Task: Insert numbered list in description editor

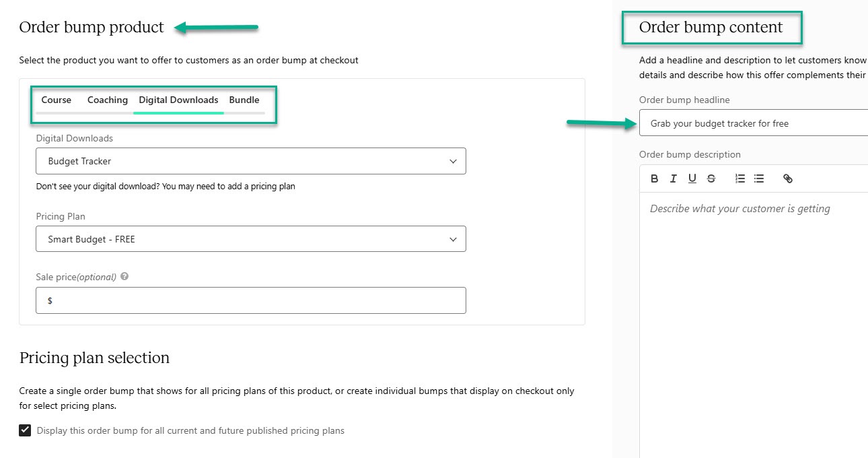Action: [740, 178]
